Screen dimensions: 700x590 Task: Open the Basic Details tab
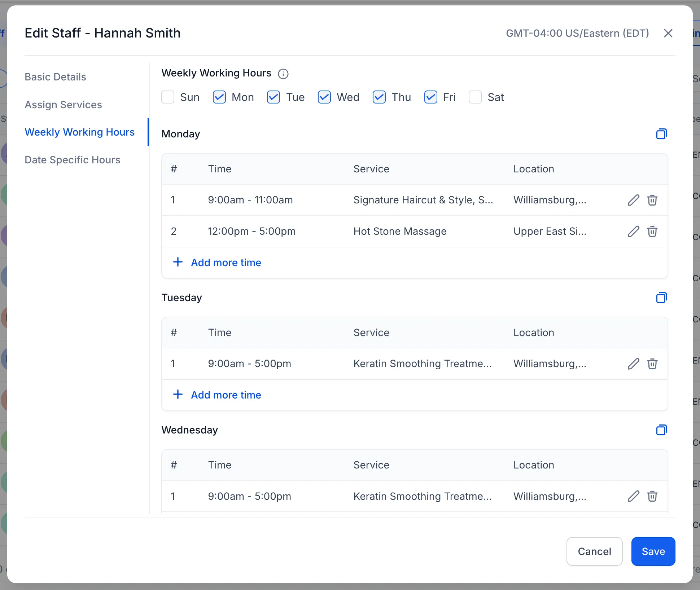56,77
